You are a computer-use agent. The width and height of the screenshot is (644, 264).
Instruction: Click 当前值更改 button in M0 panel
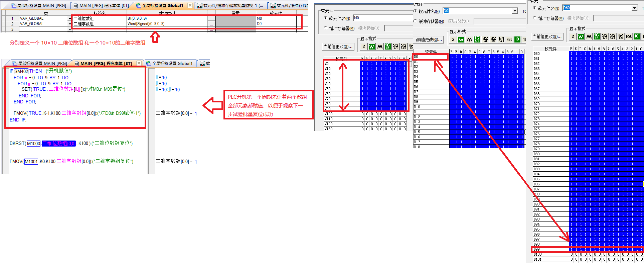pyautogui.click(x=338, y=47)
